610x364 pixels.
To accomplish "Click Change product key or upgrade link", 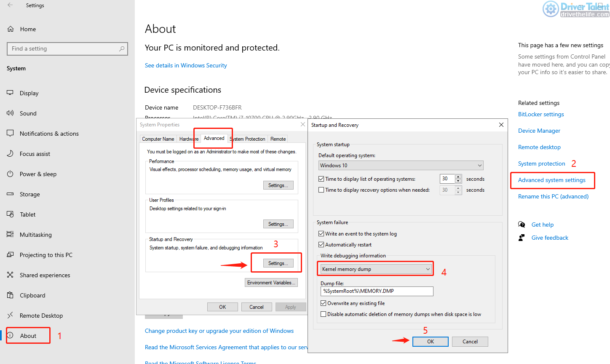I will coord(219,331).
